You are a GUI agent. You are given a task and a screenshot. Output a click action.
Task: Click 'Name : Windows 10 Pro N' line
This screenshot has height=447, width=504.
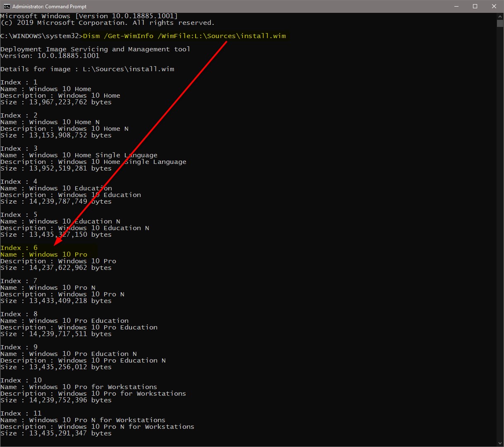click(x=48, y=288)
